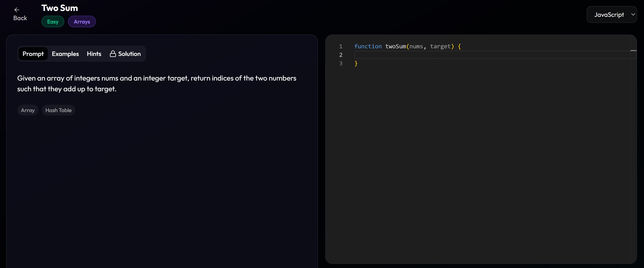
Task: Click the Easy difficulty badge
Action: (53, 21)
